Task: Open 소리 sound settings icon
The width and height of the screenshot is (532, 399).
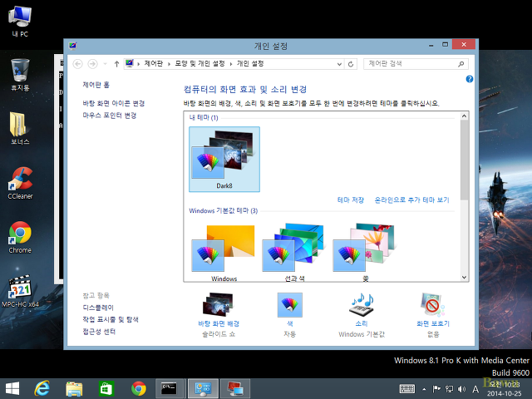Action: click(362, 315)
